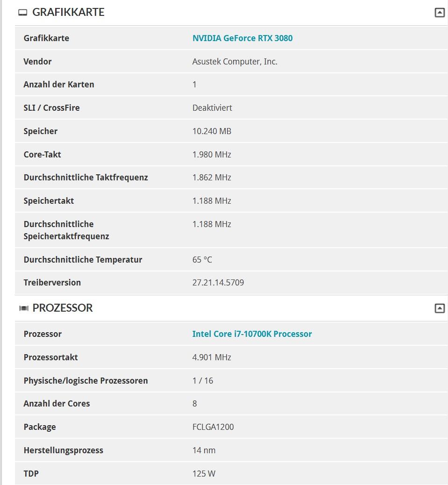448x485 pixels.
Task: Click the SLI / CrossFire label
Action: tap(52, 107)
